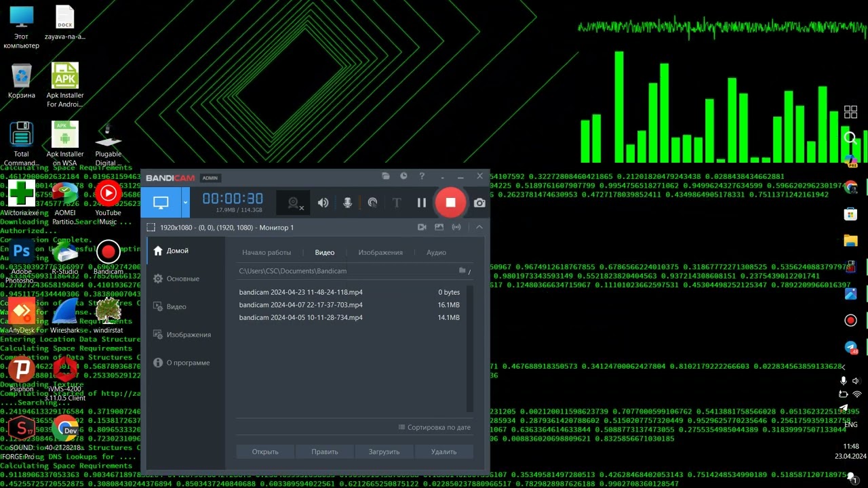Screen dimensions: 868x488
Task: Open R-Studio desktop icon
Action: click(65, 258)
